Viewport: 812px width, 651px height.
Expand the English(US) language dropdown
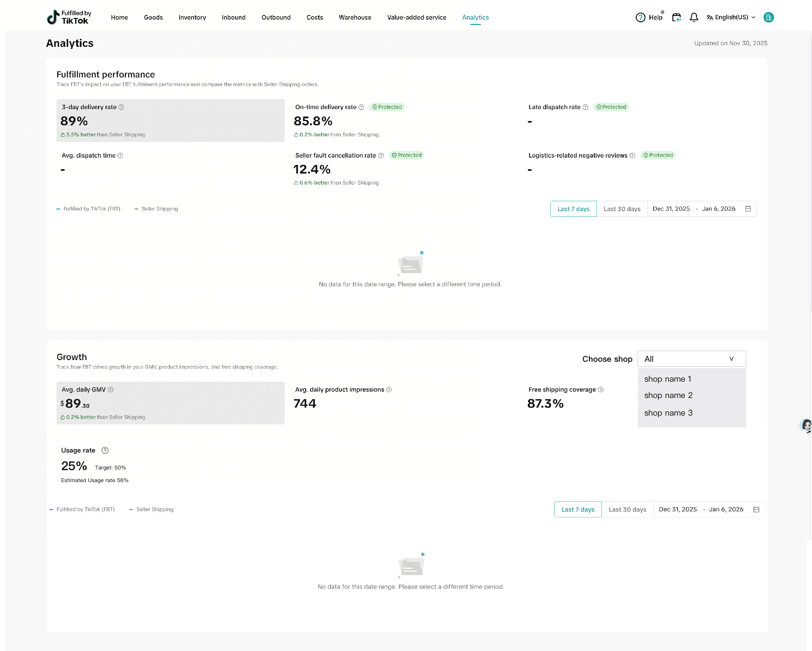(731, 17)
